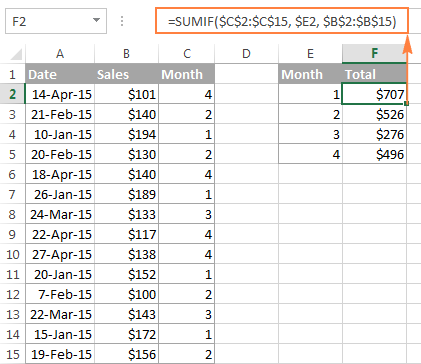Select the $117 sales cell
Viewport: 421px width, 364px height.
(126, 234)
